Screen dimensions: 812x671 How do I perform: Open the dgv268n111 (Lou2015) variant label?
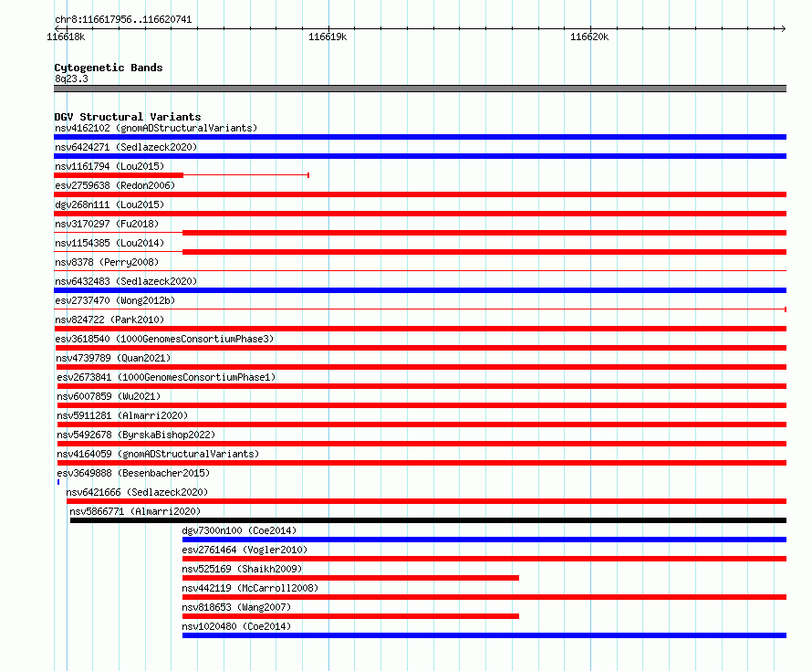click(109, 204)
